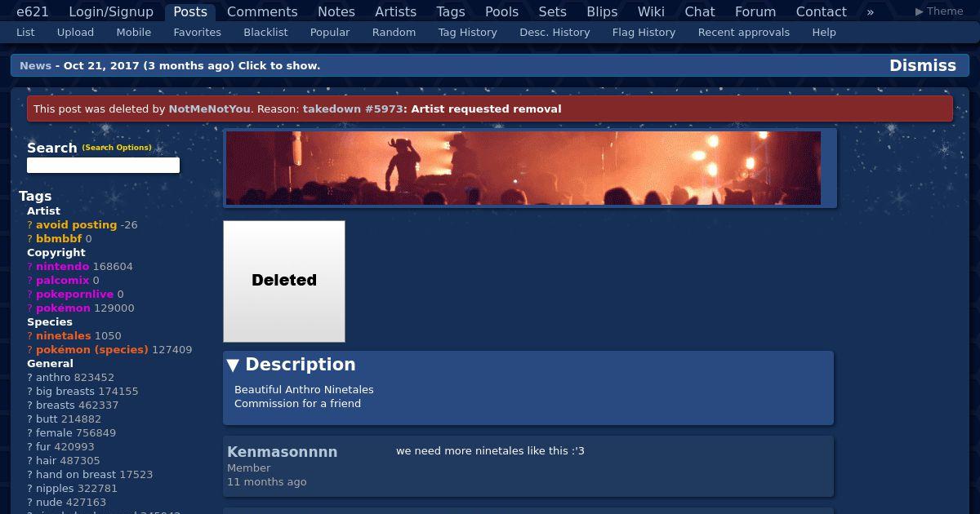Open the nintendo copyright tag
This screenshot has height=514, width=980.
pyautogui.click(x=62, y=267)
